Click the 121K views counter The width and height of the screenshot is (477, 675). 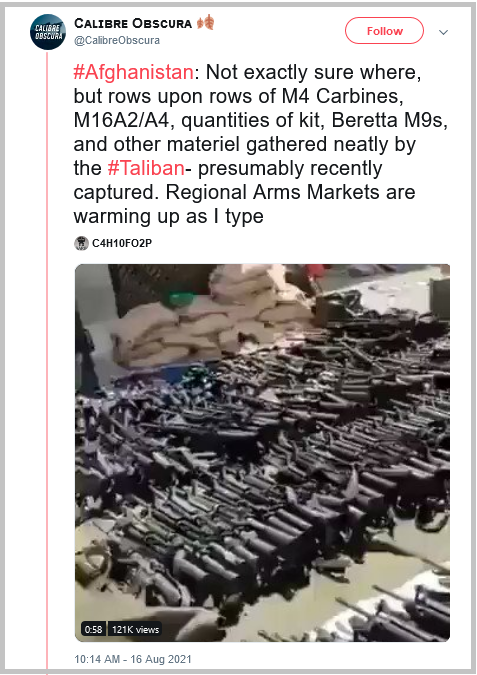pyautogui.click(x=135, y=629)
